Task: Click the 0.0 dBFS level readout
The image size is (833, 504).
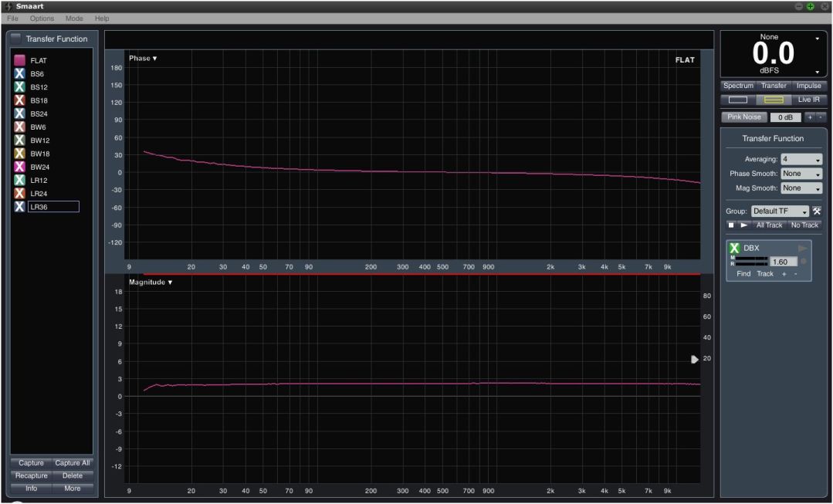Action: coord(773,54)
